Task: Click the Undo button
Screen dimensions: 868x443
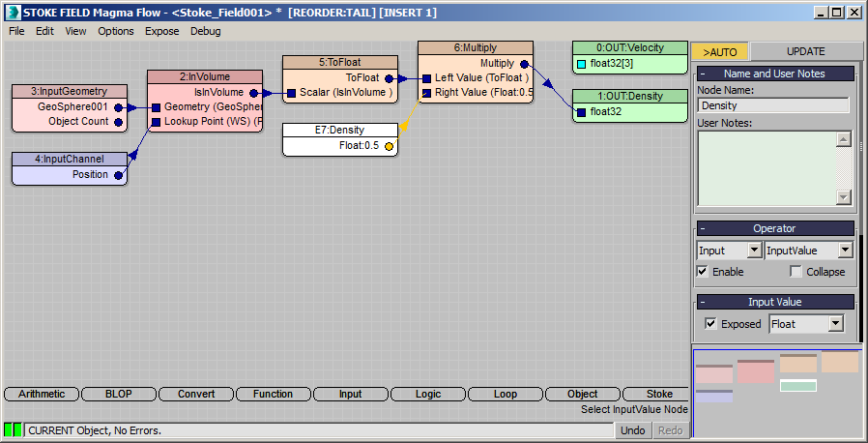Action: 633,430
